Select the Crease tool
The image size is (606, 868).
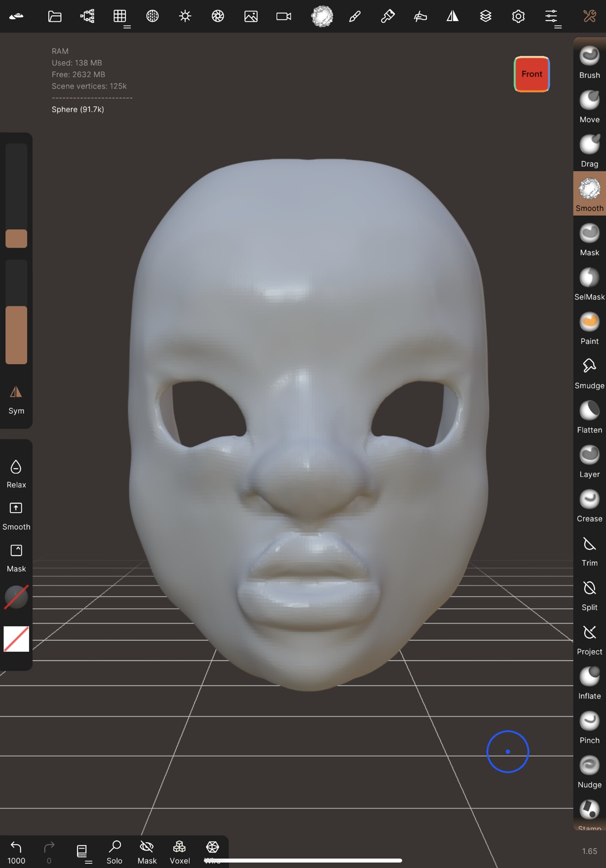pyautogui.click(x=589, y=506)
